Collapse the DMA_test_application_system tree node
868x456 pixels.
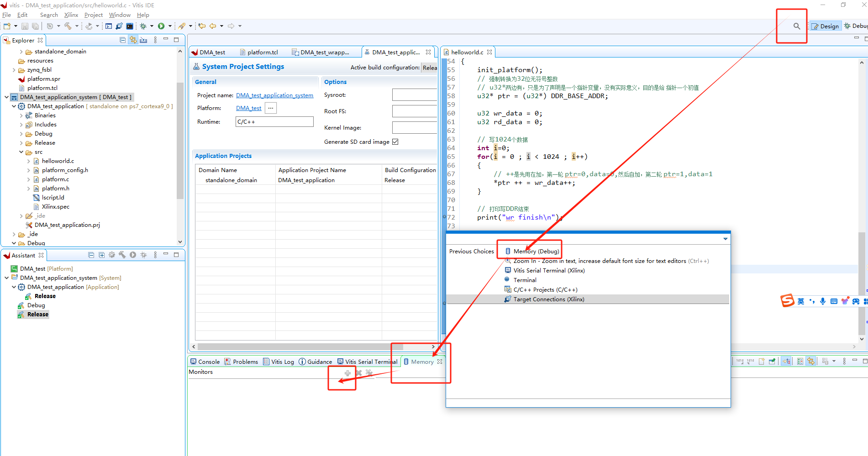(6, 97)
